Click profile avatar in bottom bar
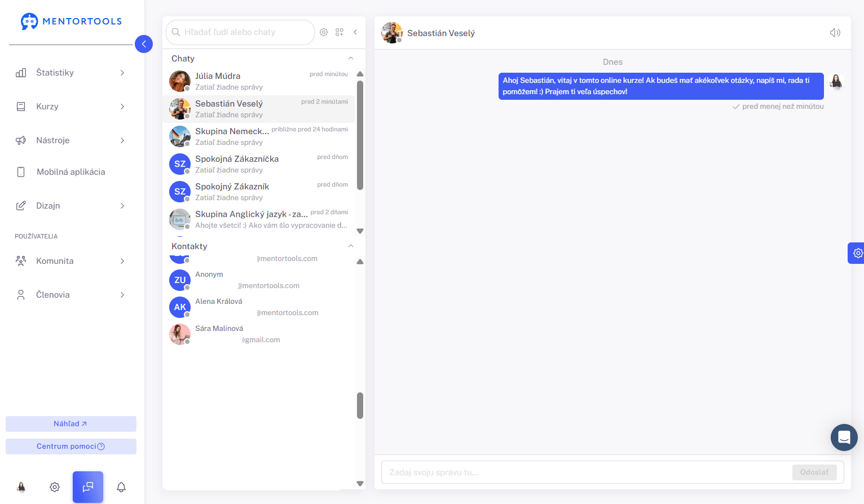864x504 pixels. click(x=21, y=487)
